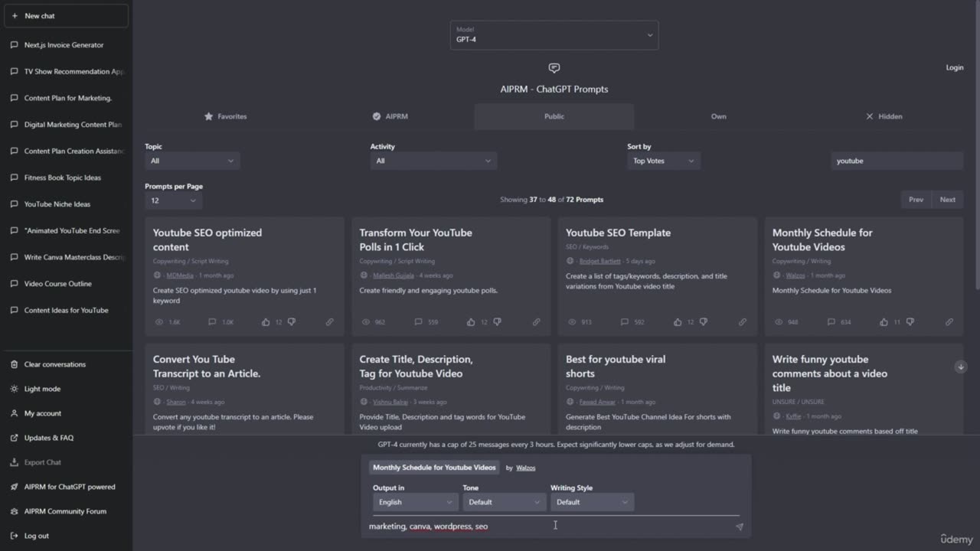Click the scroll-down arrow circle button

[961, 367]
